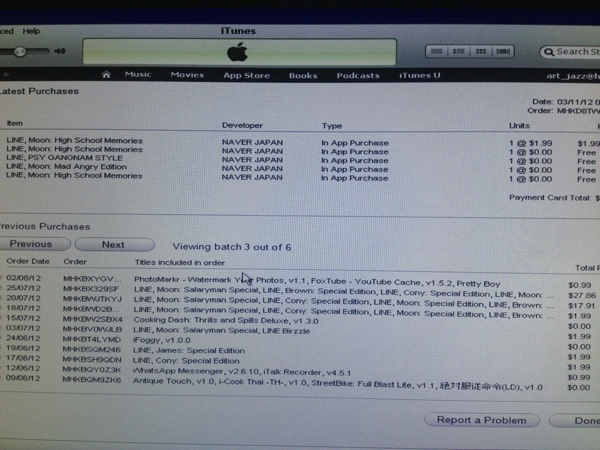Click the volume speaker icon
Screen dimensions: 600x450
60,51
